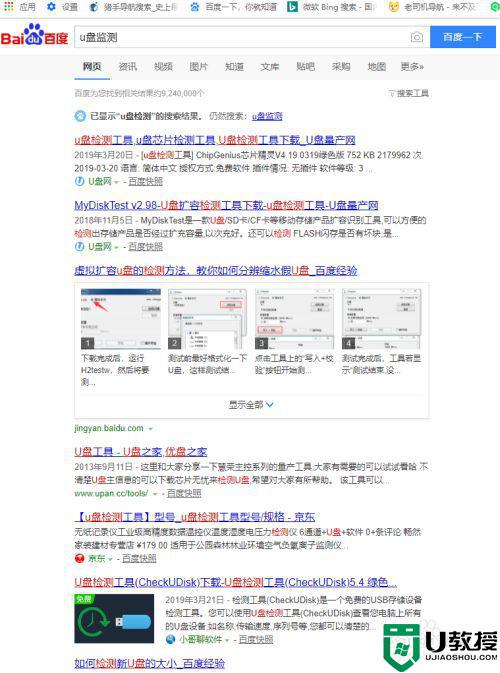The image size is (500, 673).
Task: Expand the 更多» tab options
Action: tap(412, 67)
